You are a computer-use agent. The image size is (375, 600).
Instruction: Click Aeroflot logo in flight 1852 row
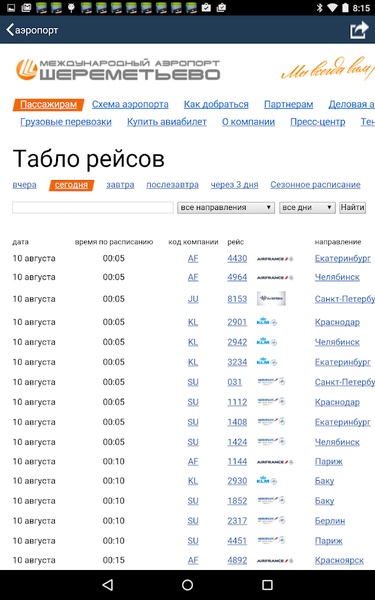[271, 501]
